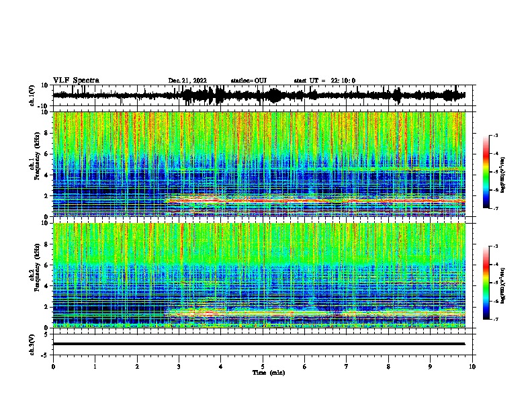Click time axis tick label "6"
Image resolution: width=532 pixels, height=411 pixels.
305,367
